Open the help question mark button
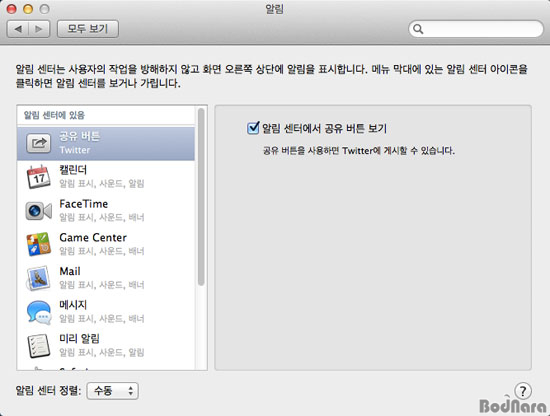550x416 pixels. click(x=523, y=391)
